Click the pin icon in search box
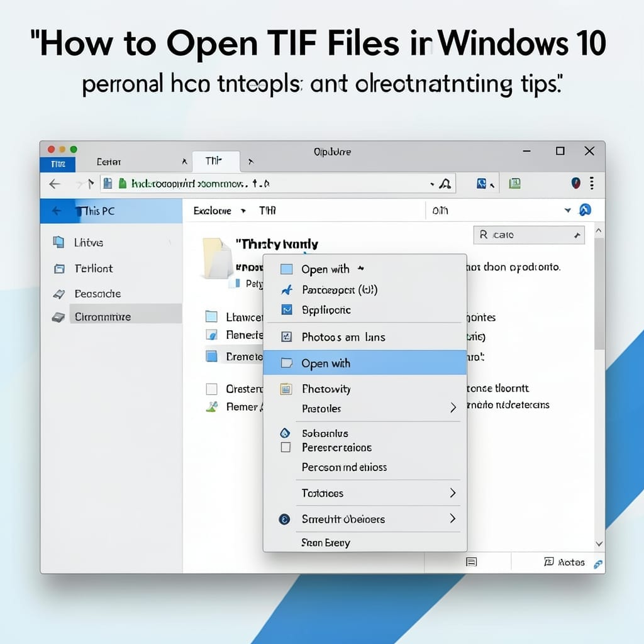The image size is (644, 644). tap(577, 235)
